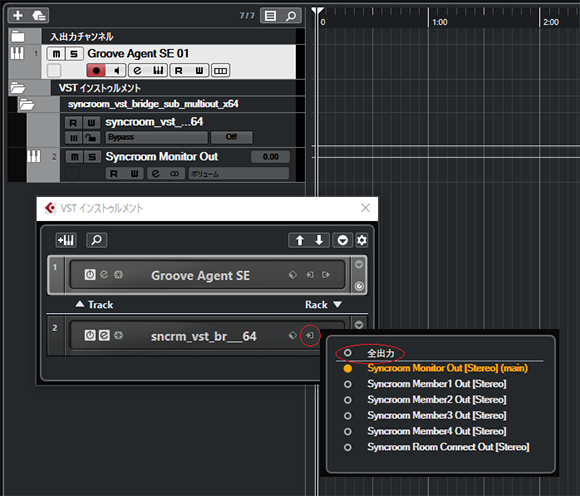Open VST rack settings gear
This screenshot has height=496, width=580.
coord(361,240)
